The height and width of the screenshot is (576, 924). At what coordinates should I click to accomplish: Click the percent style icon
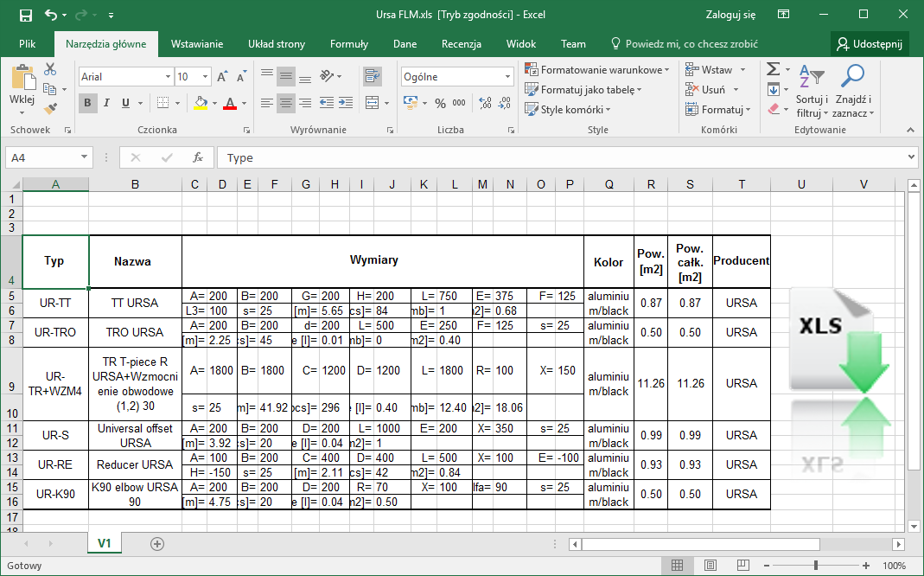[440, 104]
